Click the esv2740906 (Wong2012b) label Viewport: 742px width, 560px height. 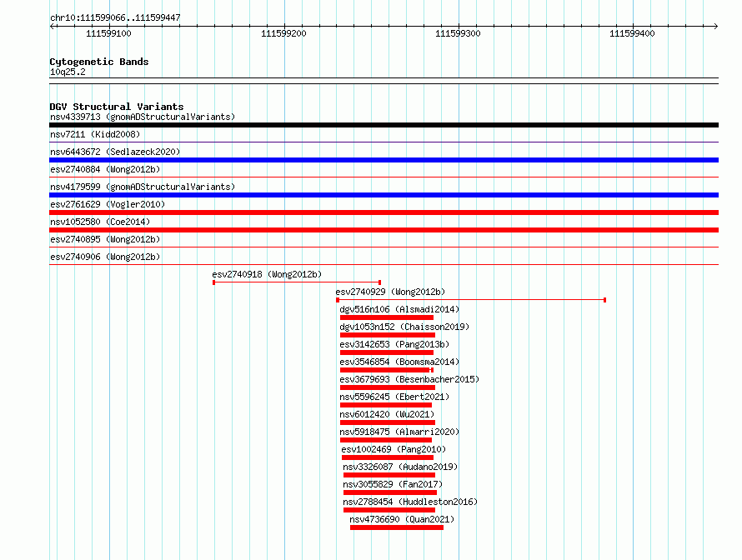pos(105,257)
